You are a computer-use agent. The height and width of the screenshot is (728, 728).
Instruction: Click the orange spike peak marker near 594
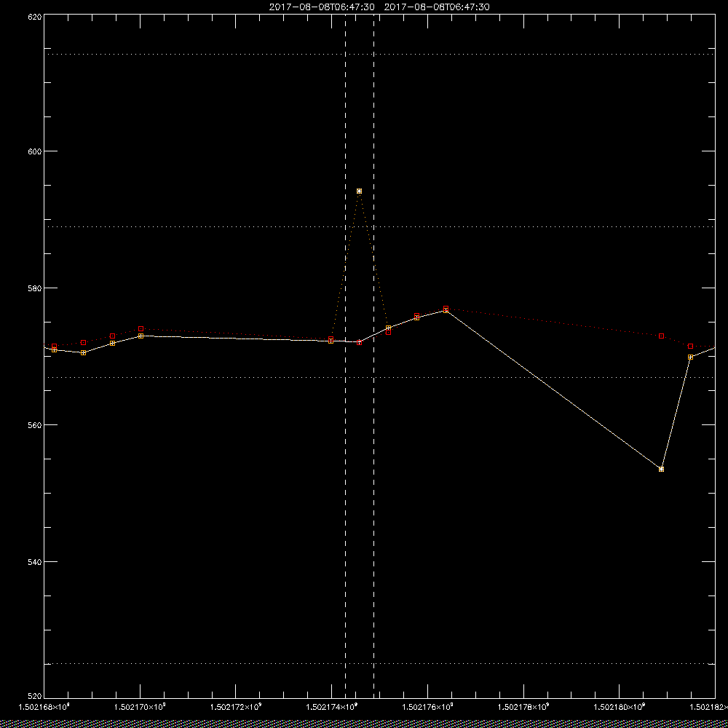[359, 191]
